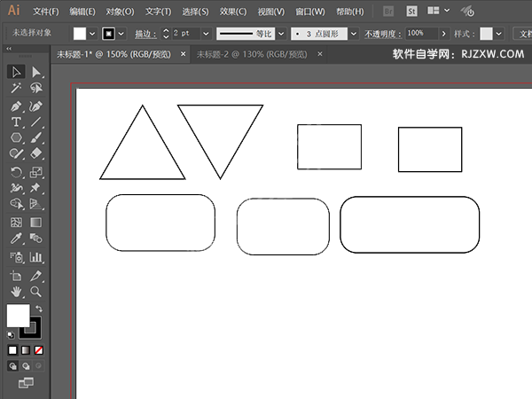Open Adobe Bridge with Br icon

pyautogui.click(x=388, y=12)
